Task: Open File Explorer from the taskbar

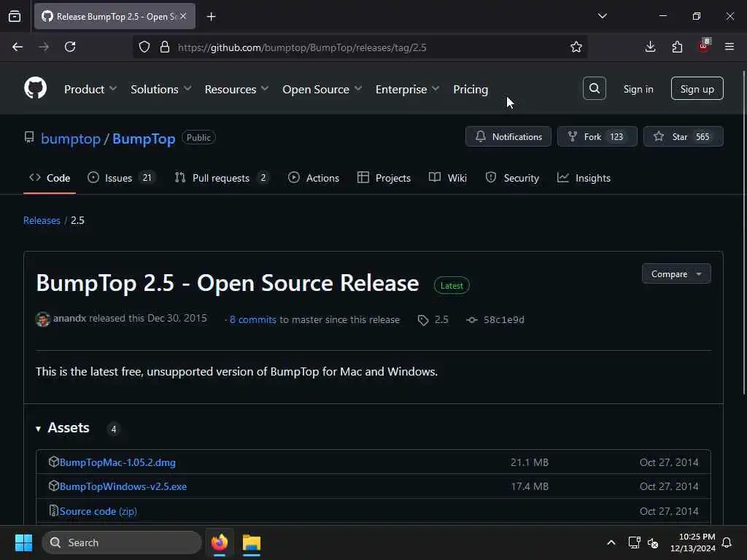Action: click(252, 542)
